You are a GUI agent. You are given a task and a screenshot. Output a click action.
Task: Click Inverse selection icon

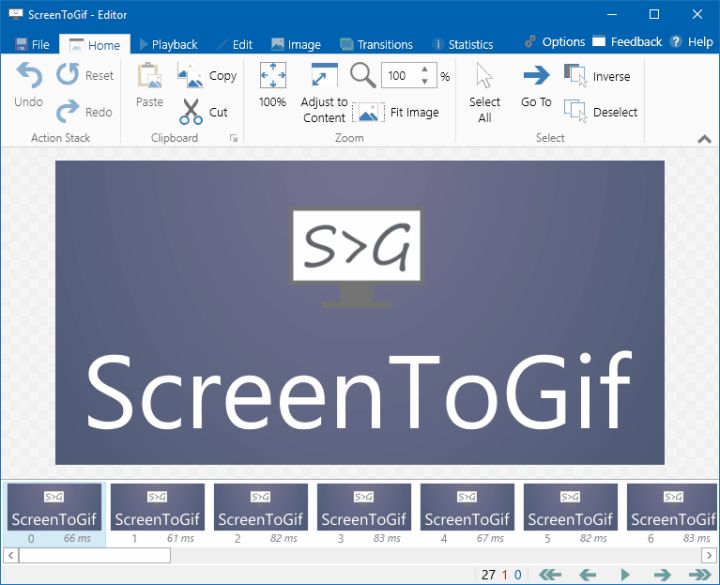[575, 76]
